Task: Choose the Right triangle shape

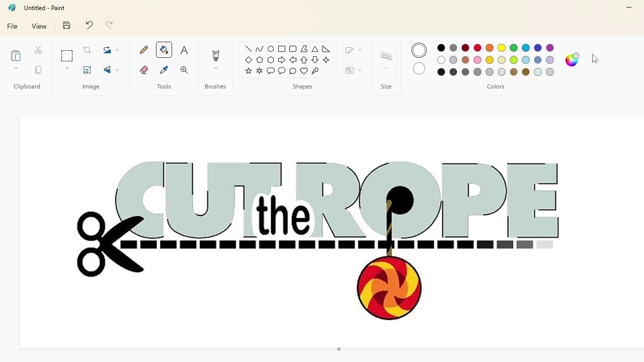Action: click(326, 49)
